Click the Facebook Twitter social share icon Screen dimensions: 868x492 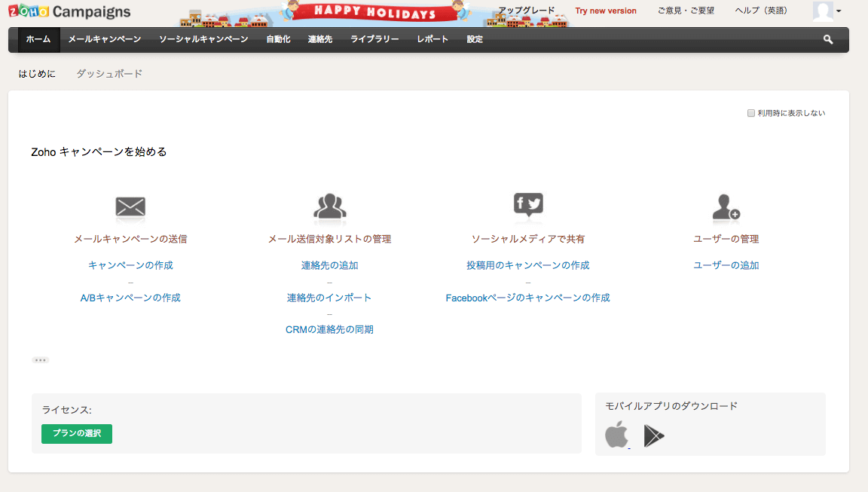click(x=528, y=204)
